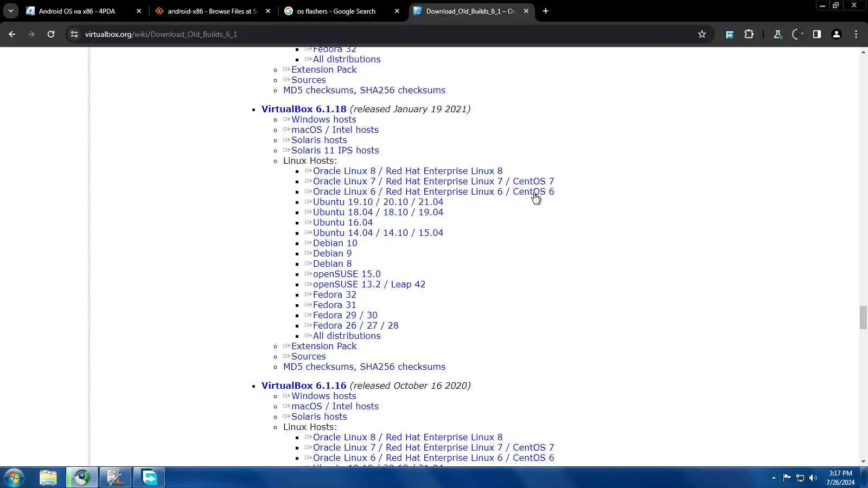868x488 pixels.
Task: Click the Chrome taskbar button
Action: tap(82, 478)
